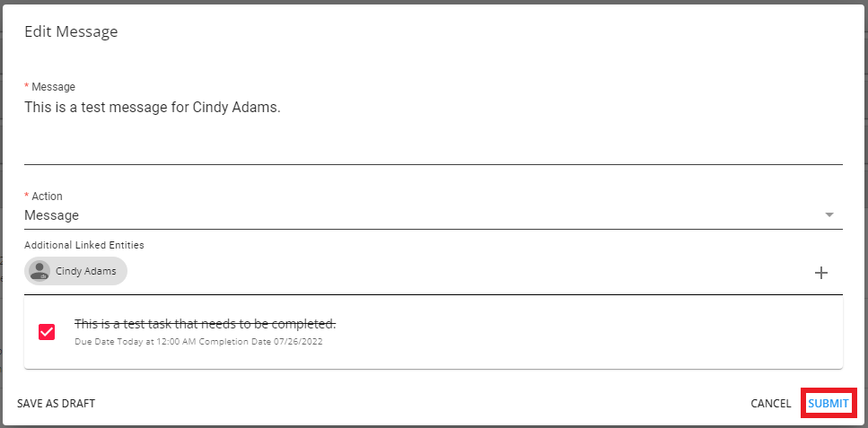
Task: Click the Due Date and Completion Date line
Action: pyautogui.click(x=197, y=343)
